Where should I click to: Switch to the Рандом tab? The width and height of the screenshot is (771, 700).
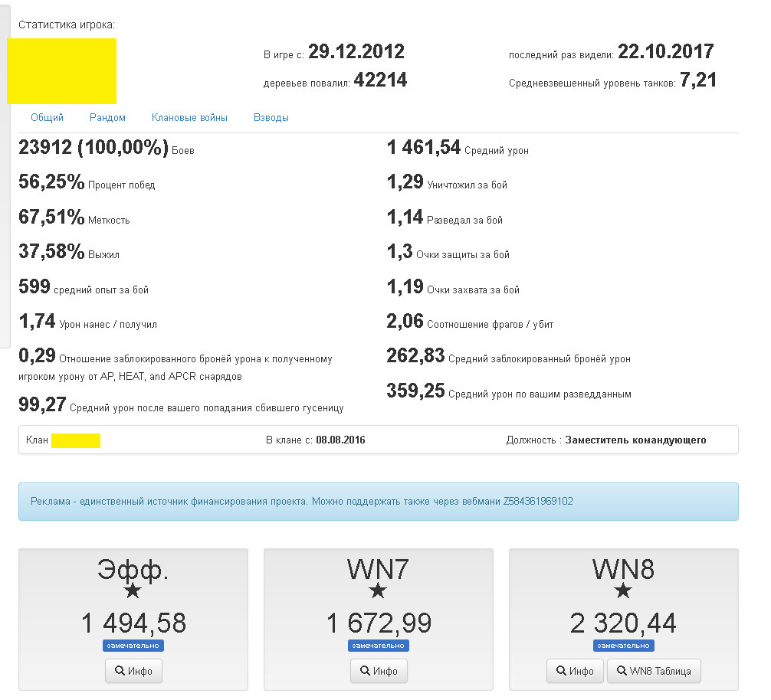point(108,117)
